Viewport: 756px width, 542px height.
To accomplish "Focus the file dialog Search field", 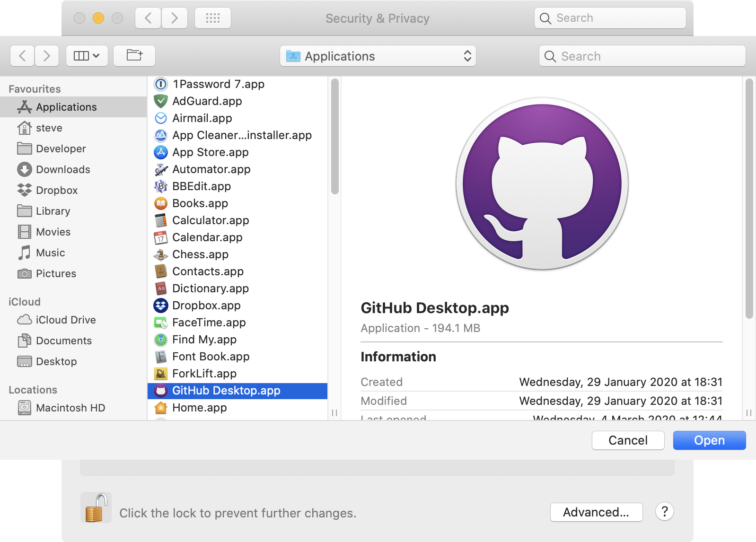I will pyautogui.click(x=642, y=56).
